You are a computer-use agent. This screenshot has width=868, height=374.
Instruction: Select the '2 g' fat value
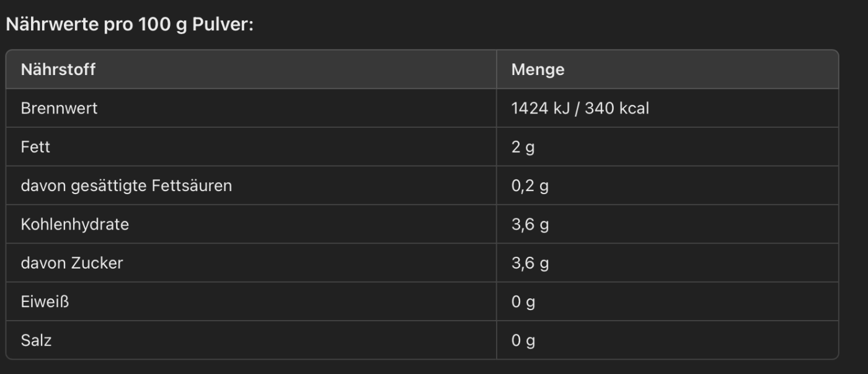[523, 148]
